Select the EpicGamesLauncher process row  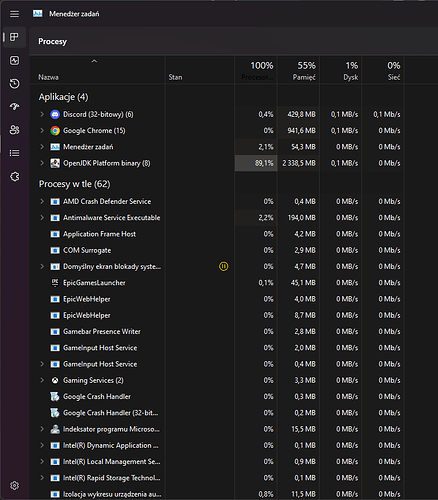click(x=217, y=283)
